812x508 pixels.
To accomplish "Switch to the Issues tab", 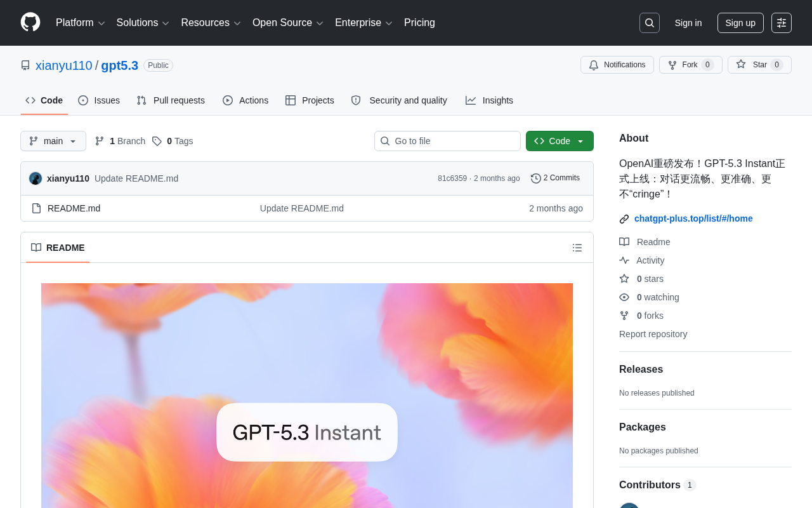I will point(99,100).
